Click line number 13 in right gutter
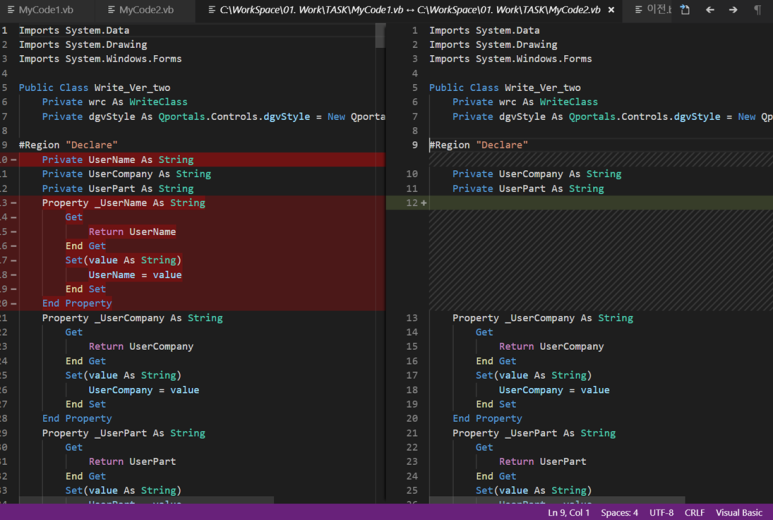 412,318
